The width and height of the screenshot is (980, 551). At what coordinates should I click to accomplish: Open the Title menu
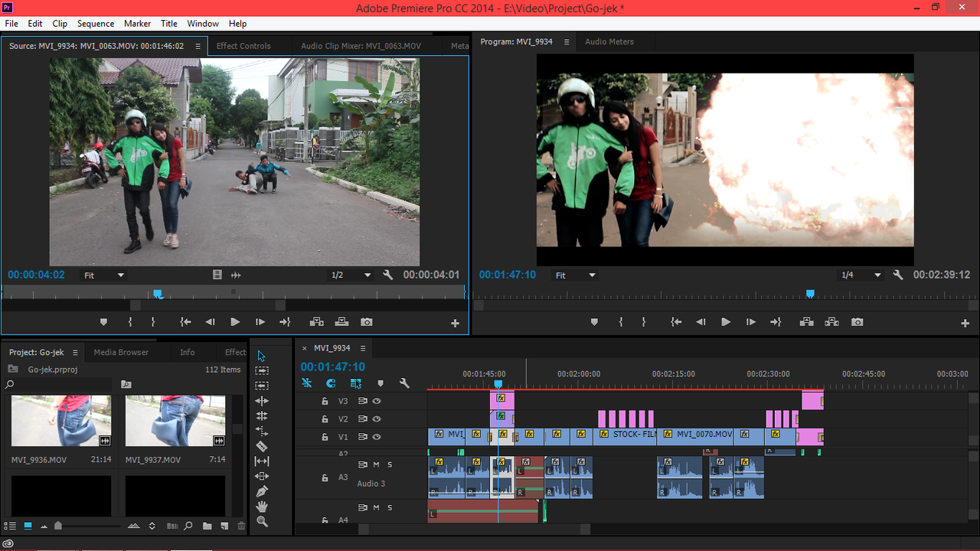[169, 24]
